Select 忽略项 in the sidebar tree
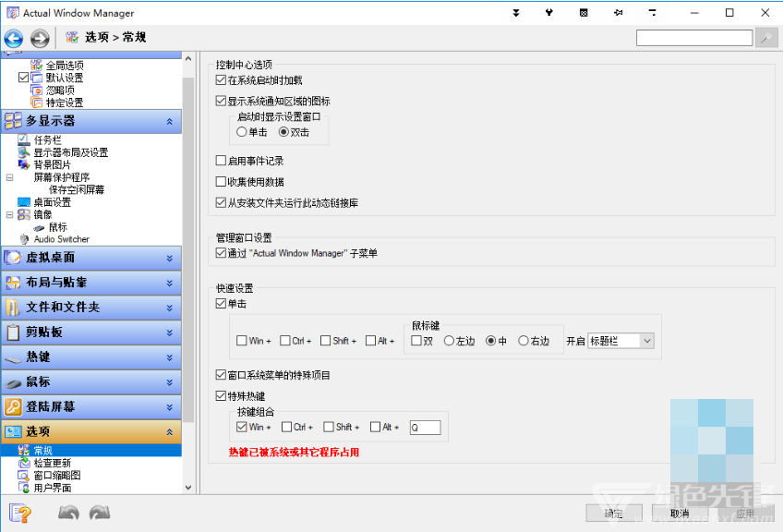 point(60,91)
